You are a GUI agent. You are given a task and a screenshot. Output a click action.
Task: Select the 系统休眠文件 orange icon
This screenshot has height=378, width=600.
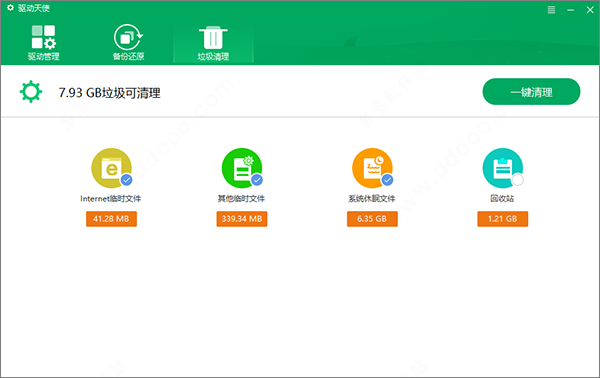pyautogui.click(x=372, y=168)
